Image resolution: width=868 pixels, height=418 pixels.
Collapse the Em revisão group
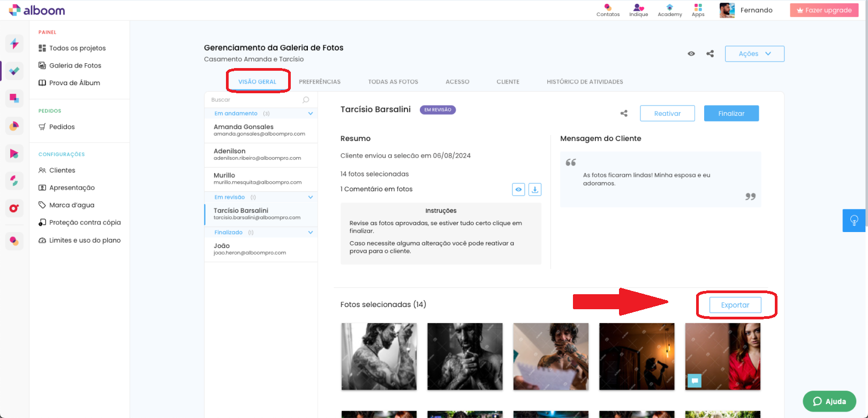tap(311, 197)
